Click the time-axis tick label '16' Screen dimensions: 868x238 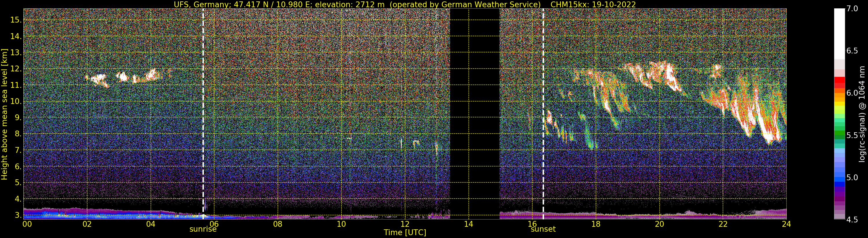click(x=532, y=224)
